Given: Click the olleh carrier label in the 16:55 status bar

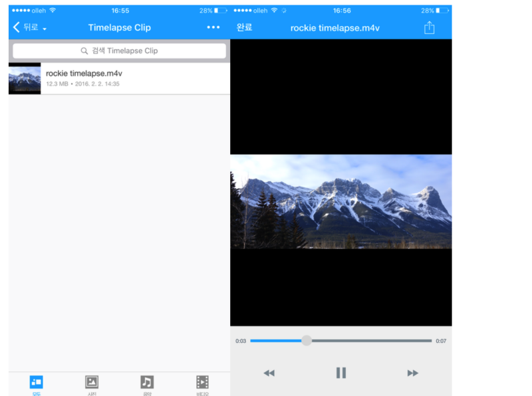Looking at the screenshot, I should 39,11.
